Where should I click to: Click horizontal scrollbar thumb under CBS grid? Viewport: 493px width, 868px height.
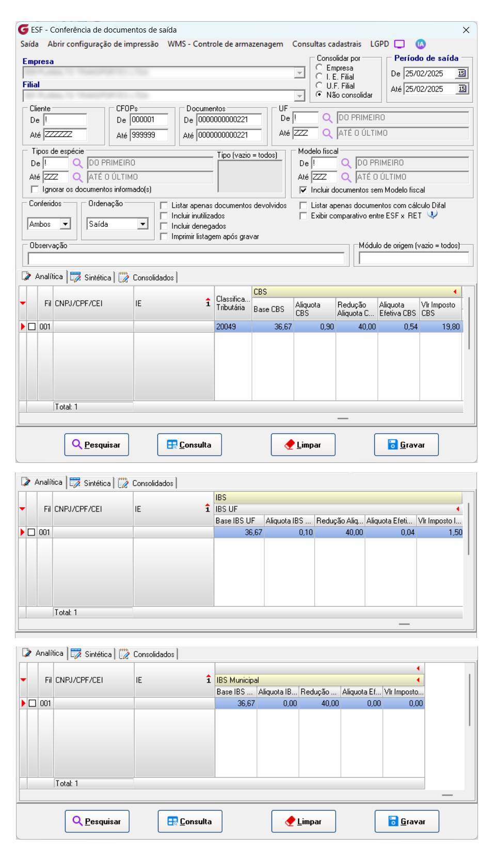point(343,419)
